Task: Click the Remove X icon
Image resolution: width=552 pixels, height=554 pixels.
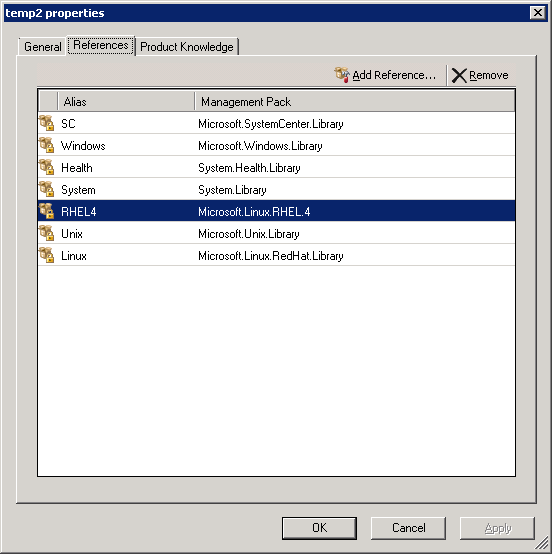Action: tap(459, 76)
